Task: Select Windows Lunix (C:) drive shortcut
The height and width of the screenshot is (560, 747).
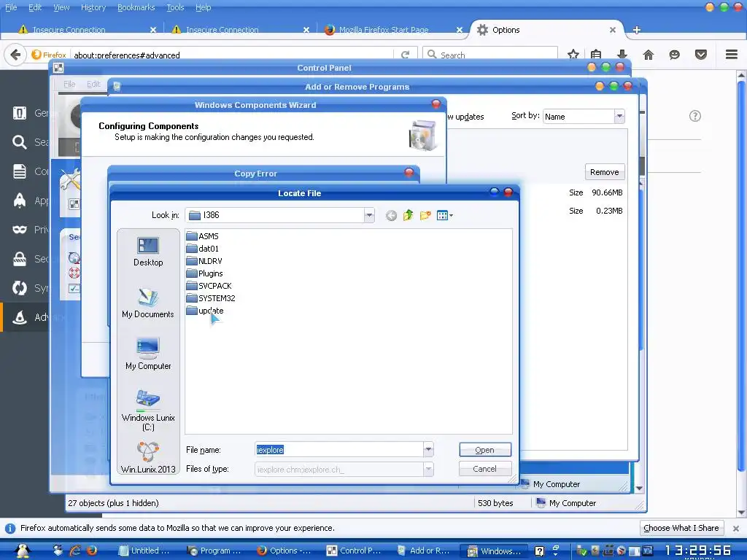Action: (x=148, y=411)
